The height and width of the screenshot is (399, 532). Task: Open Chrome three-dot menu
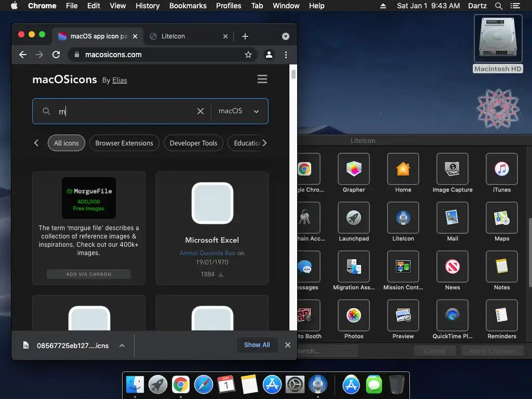point(286,55)
